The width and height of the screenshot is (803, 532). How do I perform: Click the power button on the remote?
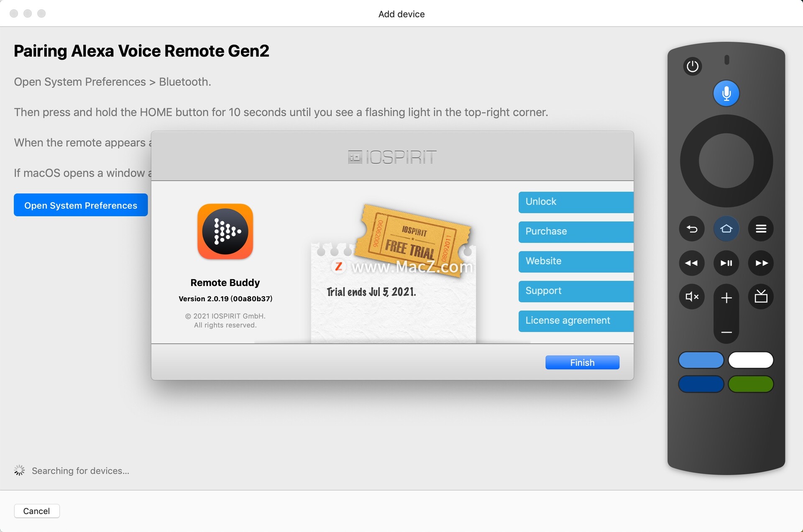[692, 66]
